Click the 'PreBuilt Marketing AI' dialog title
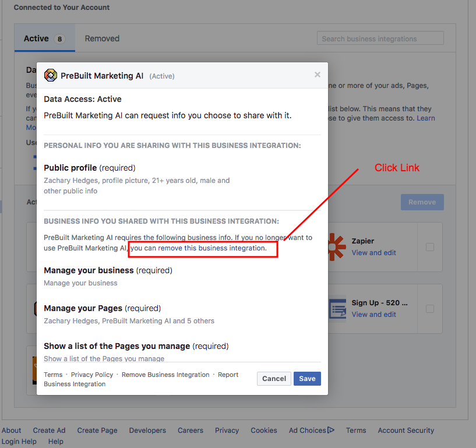The height and width of the screenshot is (448, 476). coord(102,76)
